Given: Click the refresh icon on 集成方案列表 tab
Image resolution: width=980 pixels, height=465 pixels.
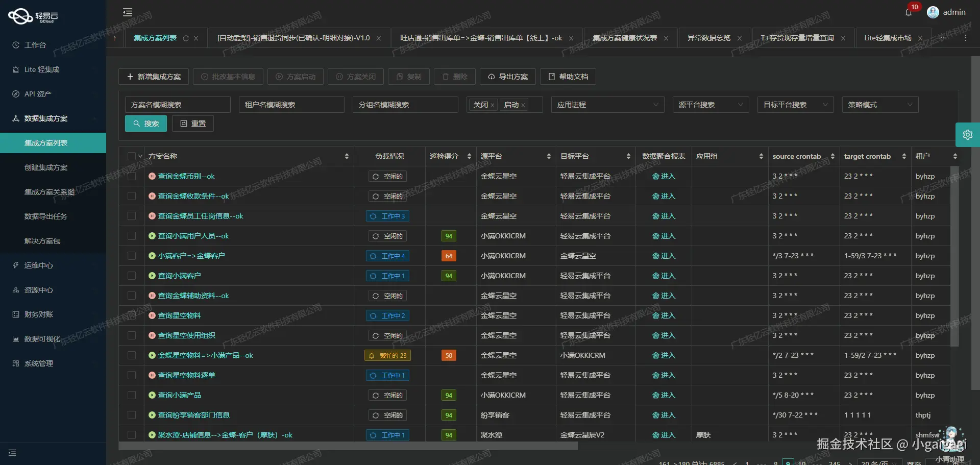Looking at the screenshot, I should (x=186, y=38).
